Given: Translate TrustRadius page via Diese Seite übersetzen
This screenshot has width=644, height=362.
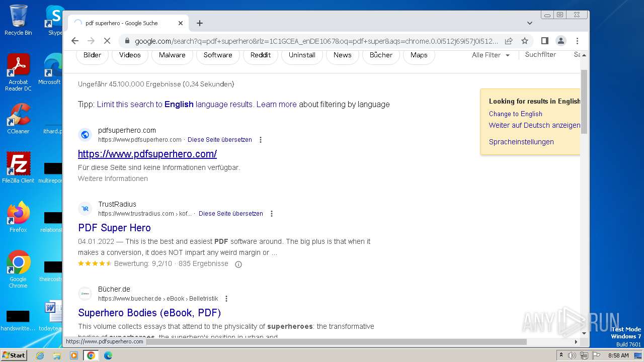Looking at the screenshot, I should (231, 214).
